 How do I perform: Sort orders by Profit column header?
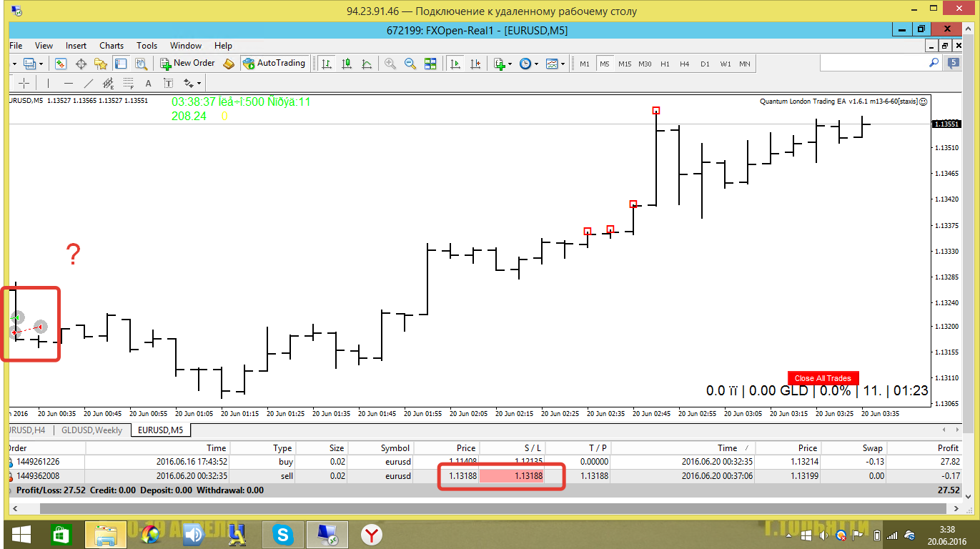tap(926, 448)
